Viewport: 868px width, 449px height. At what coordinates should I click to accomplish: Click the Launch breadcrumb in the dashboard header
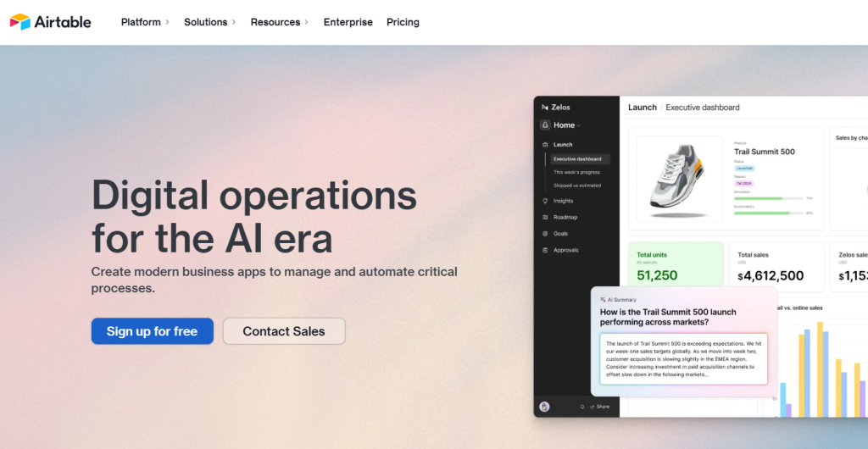pyautogui.click(x=643, y=108)
